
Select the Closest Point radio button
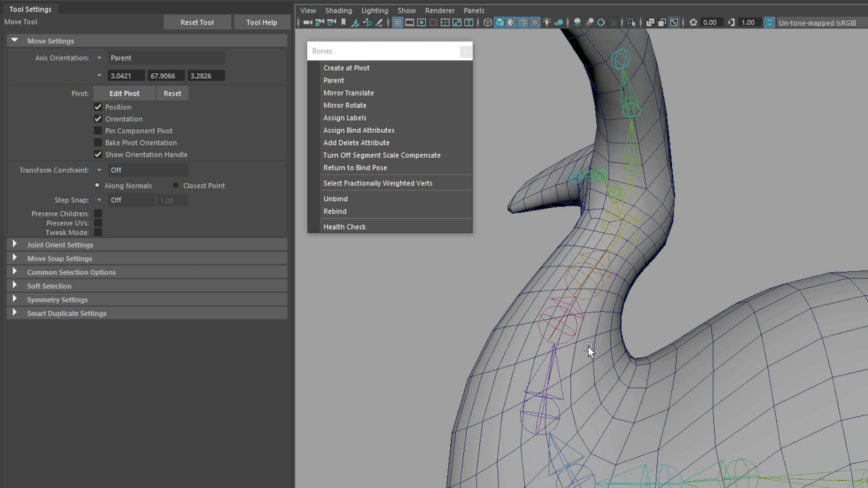176,185
